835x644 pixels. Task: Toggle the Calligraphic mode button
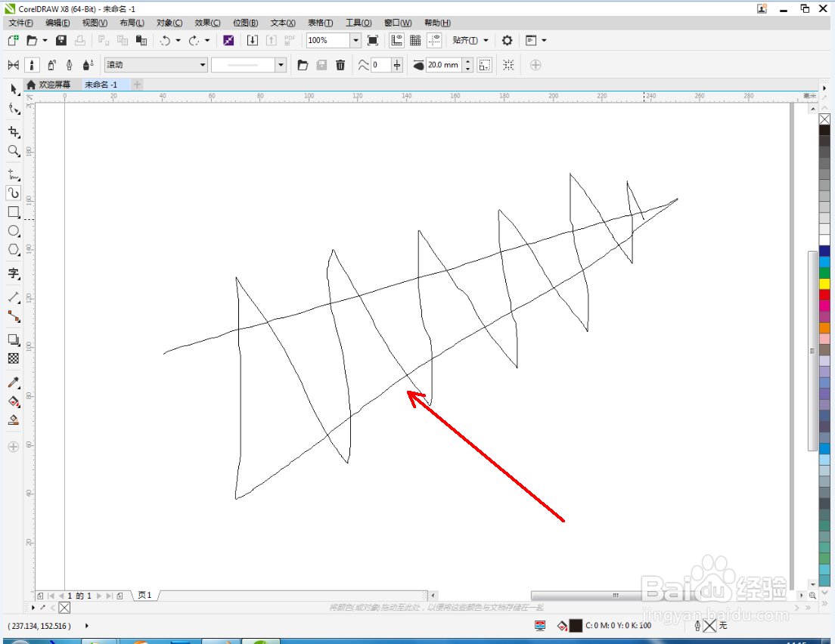[70, 65]
